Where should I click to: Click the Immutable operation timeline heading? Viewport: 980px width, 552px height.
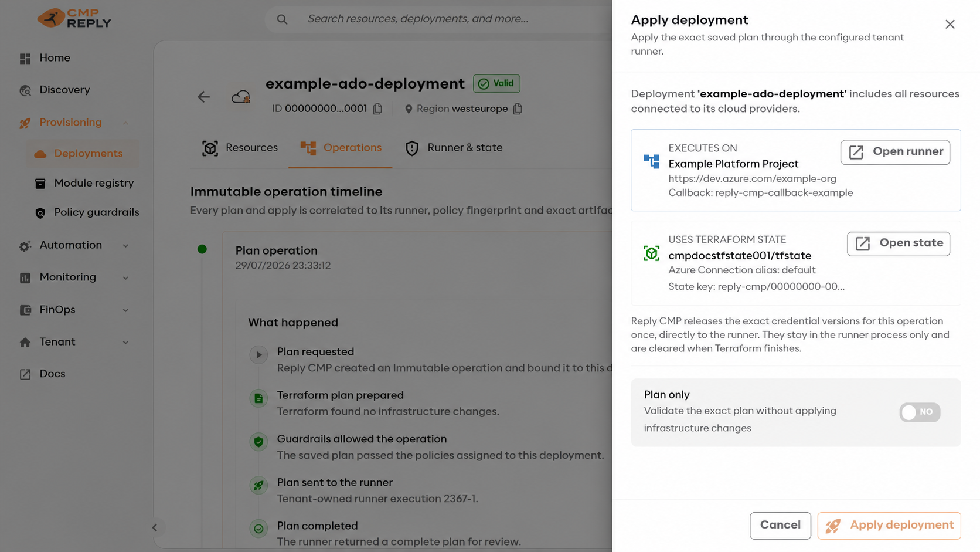point(286,192)
